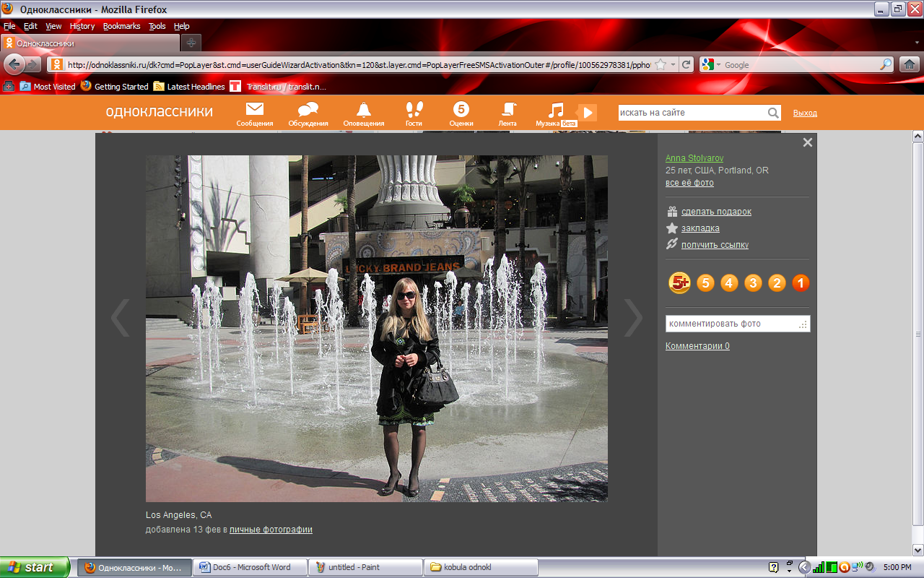The width and height of the screenshot is (924, 578).
Task: Open the History menu
Action: [x=82, y=26]
